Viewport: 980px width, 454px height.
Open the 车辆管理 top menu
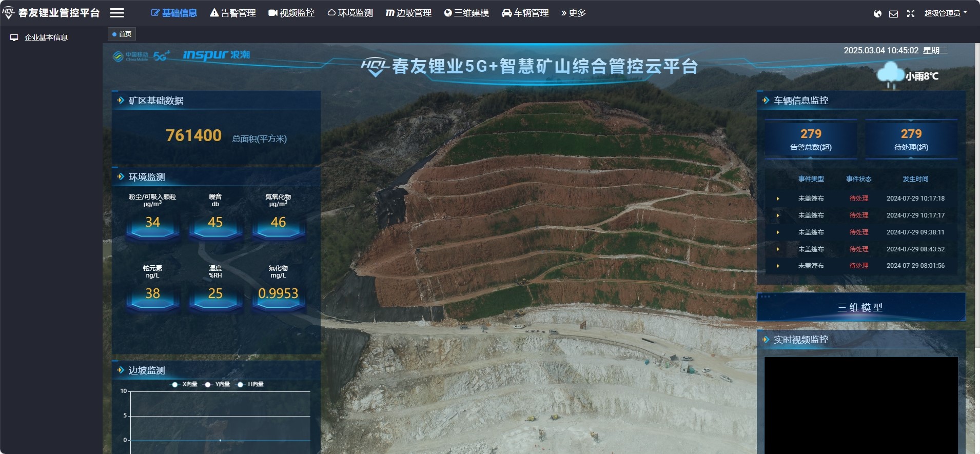pos(525,13)
